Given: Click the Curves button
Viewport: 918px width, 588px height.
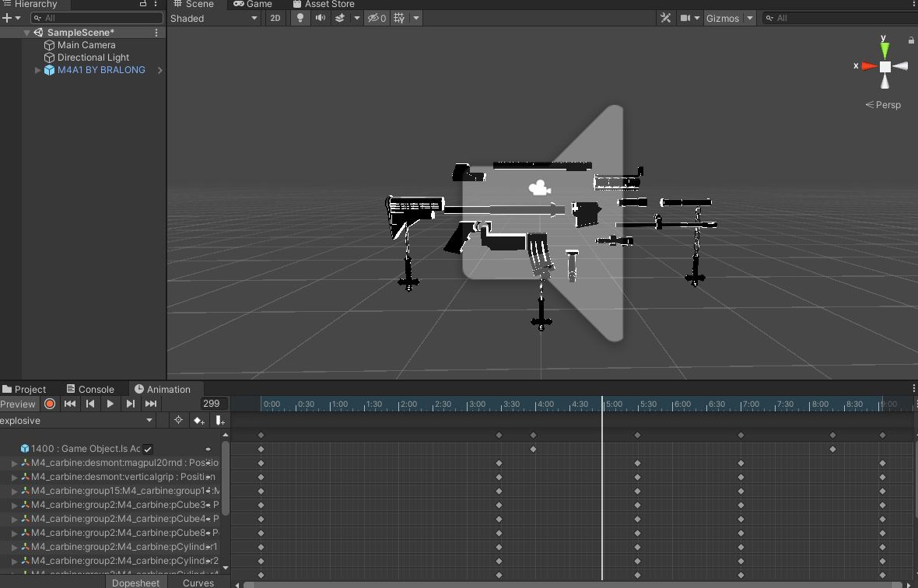Looking at the screenshot, I should tap(198, 583).
